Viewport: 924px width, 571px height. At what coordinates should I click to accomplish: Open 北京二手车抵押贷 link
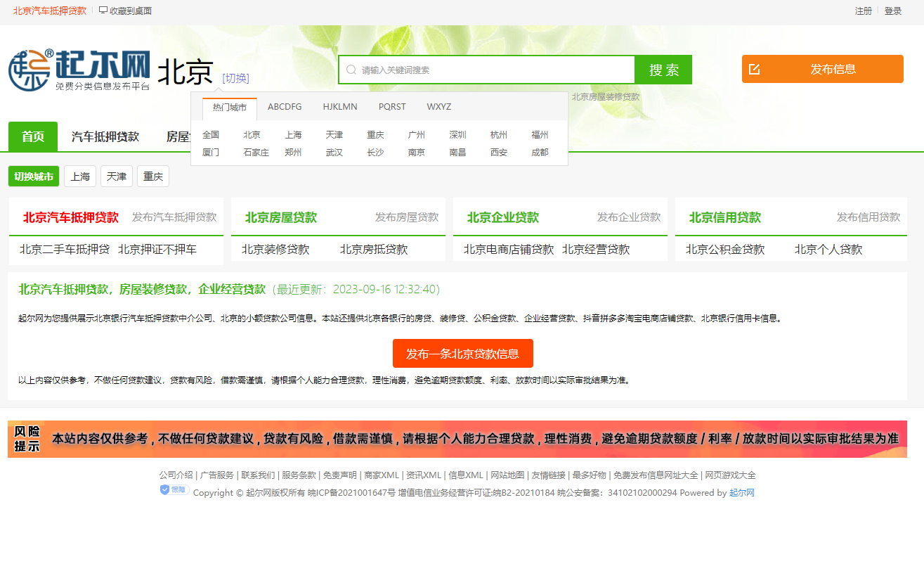pos(65,249)
